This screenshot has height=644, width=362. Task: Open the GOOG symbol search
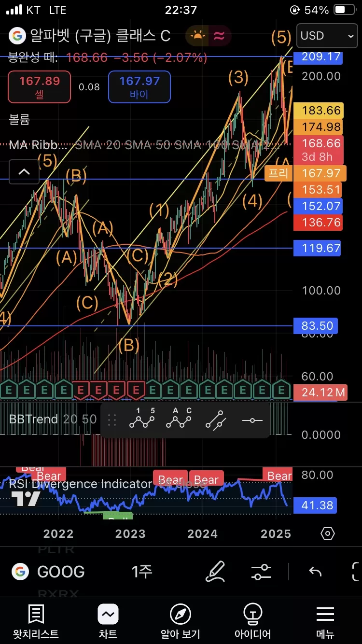point(49,572)
